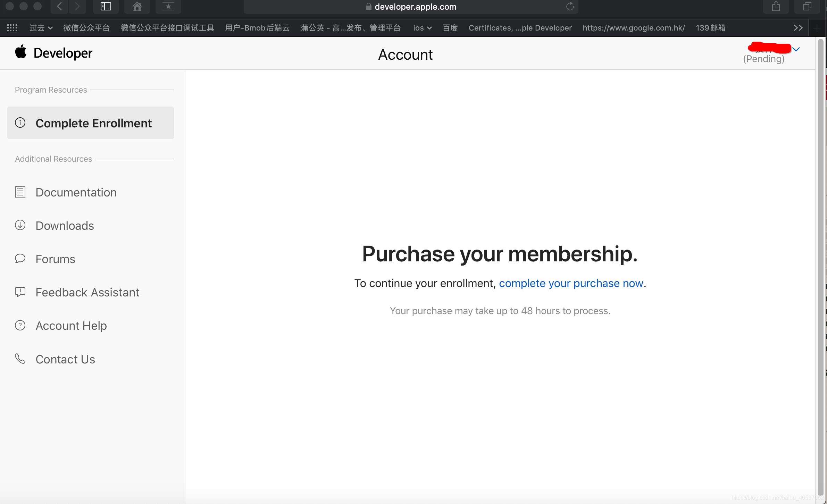The height and width of the screenshot is (504, 827).
Task: Open the Program Resources section icon
Action: tap(19, 122)
